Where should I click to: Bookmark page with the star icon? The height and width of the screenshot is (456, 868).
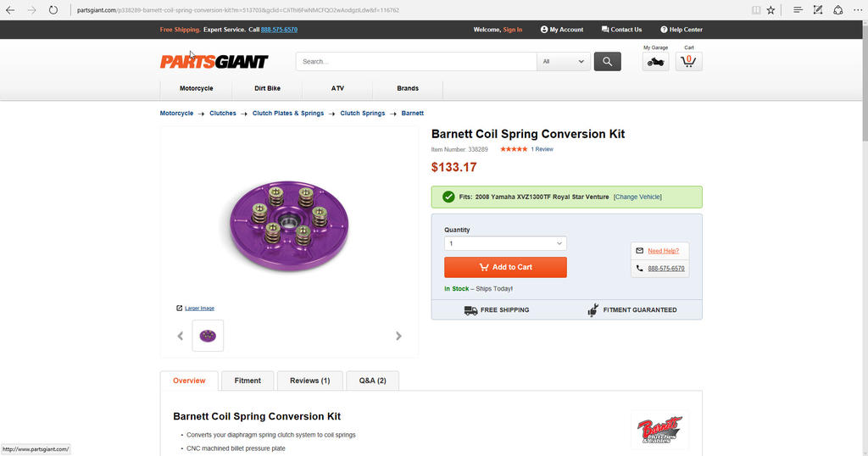(x=771, y=10)
